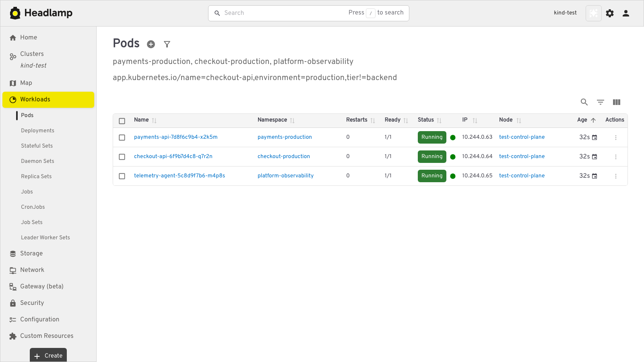
Task: Click the Create button
Action: (48, 355)
